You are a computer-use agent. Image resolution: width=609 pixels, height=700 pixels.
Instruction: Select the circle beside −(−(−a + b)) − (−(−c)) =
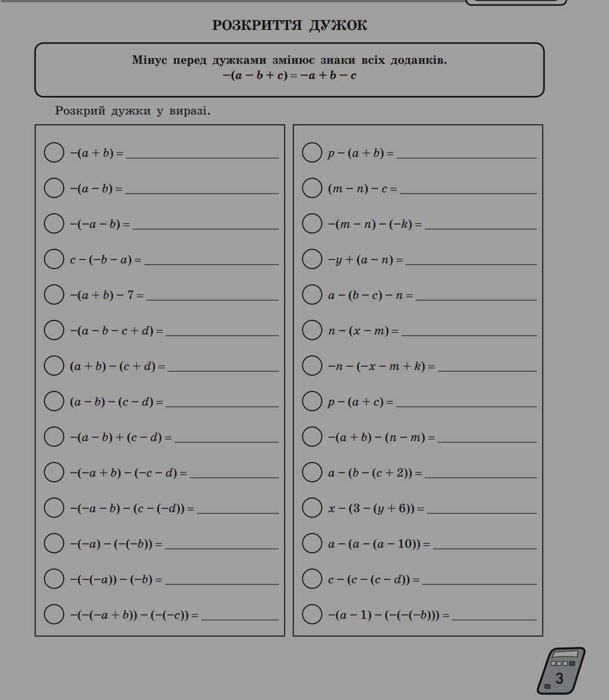tap(54, 614)
